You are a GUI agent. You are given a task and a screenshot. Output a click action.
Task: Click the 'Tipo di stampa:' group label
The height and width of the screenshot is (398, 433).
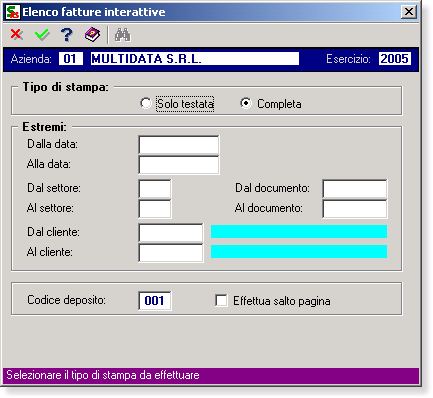(66, 87)
